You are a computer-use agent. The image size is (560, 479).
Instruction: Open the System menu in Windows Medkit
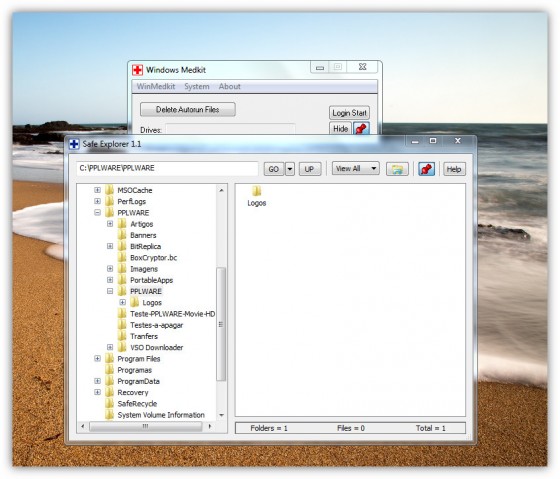[x=197, y=86]
